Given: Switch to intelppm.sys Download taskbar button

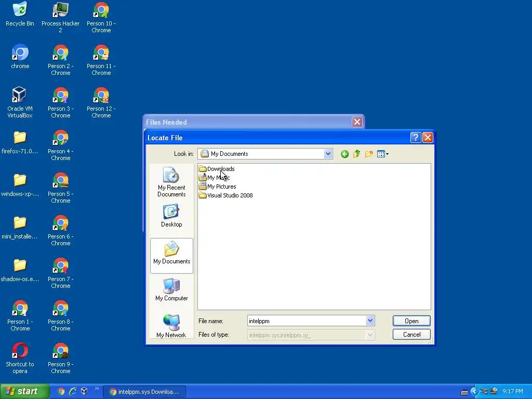Looking at the screenshot, I should pos(144,392).
